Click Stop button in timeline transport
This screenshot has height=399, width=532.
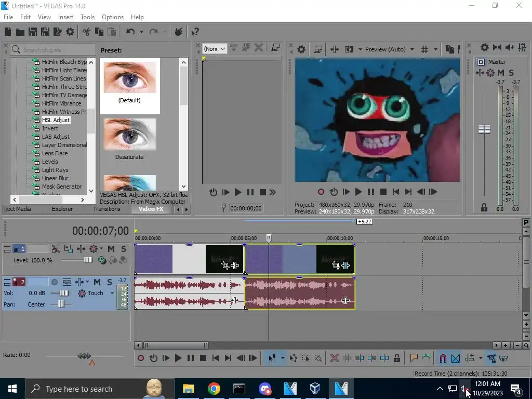click(203, 358)
